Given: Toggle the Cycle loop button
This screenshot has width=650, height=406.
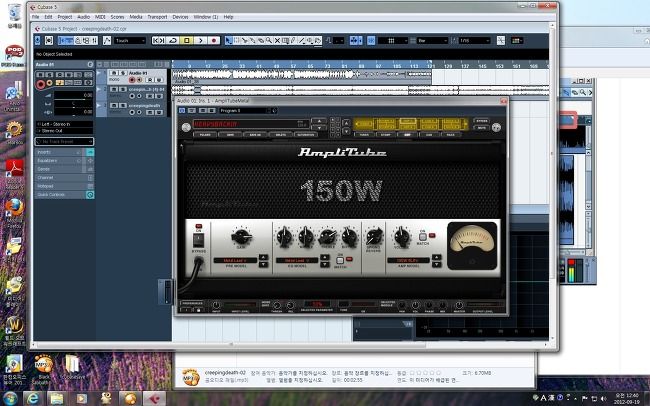Looking at the screenshot, I should (173, 40).
